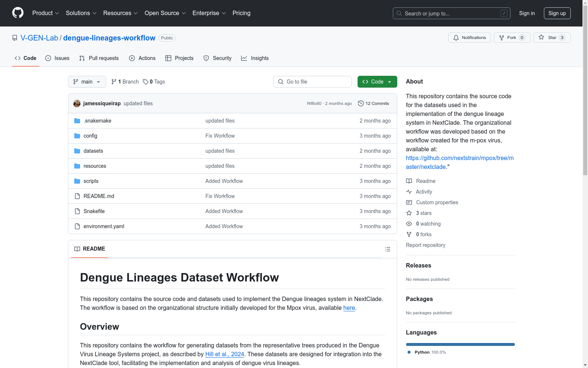Click the commit history clock icon
The height and width of the screenshot is (368, 588).
[x=361, y=103]
